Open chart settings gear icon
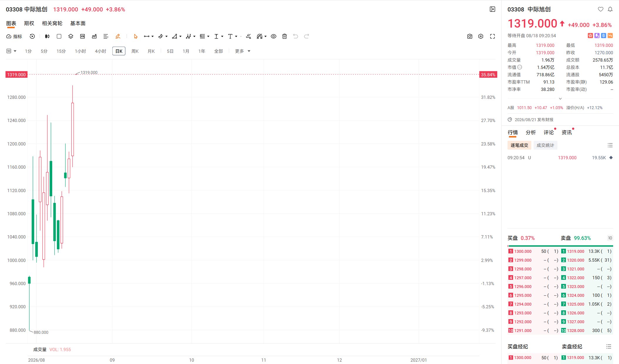Screen dimensions: 619x364 [x=481, y=36]
